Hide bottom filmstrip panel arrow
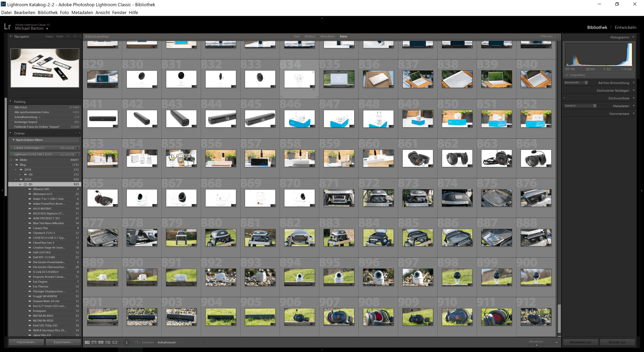 pos(322,350)
